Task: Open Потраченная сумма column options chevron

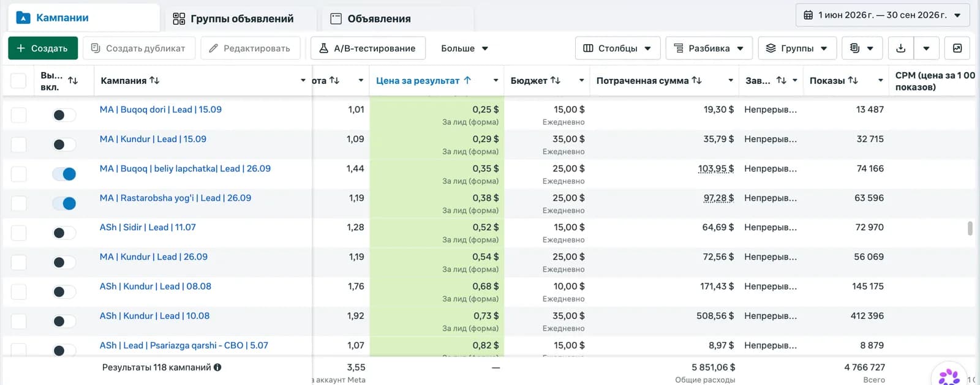Action: (730, 80)
